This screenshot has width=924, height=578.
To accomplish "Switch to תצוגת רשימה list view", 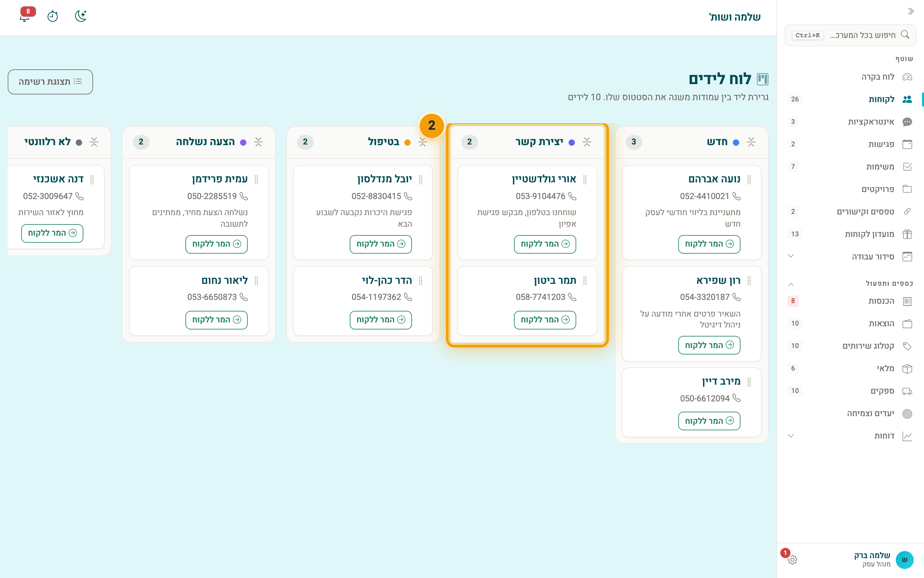I will tap(50, 82).
